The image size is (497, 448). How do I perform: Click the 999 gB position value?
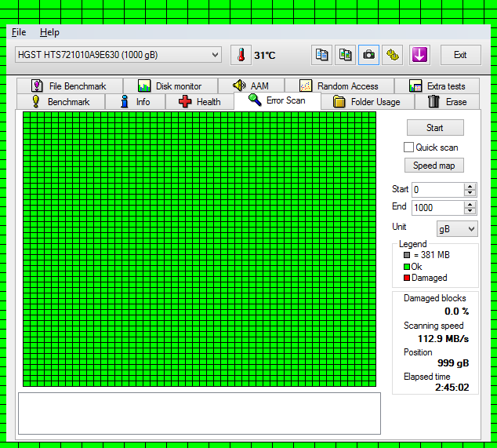click(x=453, y=363)
